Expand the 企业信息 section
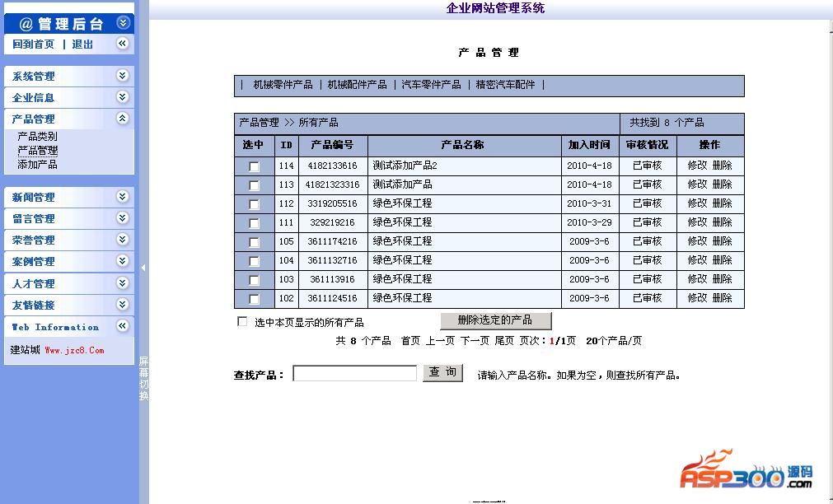Screen dimensions: 833x504 tap(123, 96)
